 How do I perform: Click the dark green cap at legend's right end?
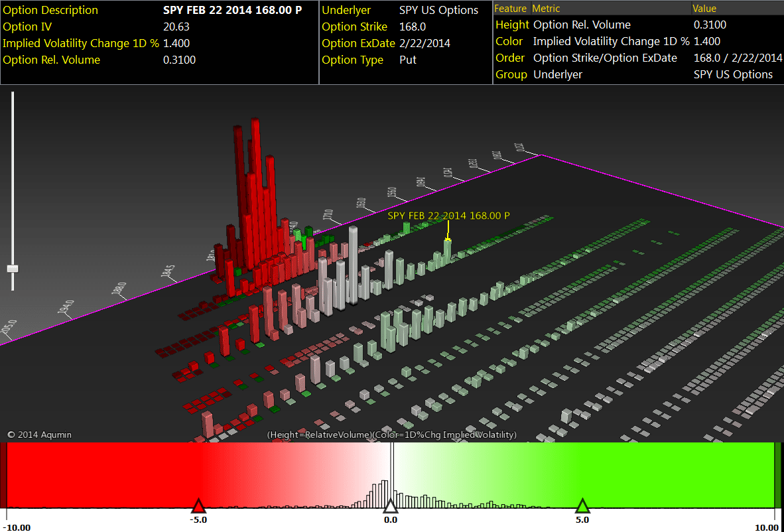(x=779, y=475)
